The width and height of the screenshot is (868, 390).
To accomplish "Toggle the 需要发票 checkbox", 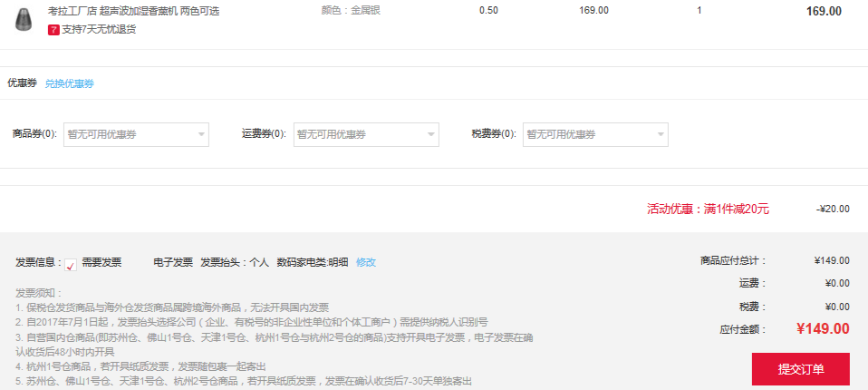I will [x=71, y=264].
